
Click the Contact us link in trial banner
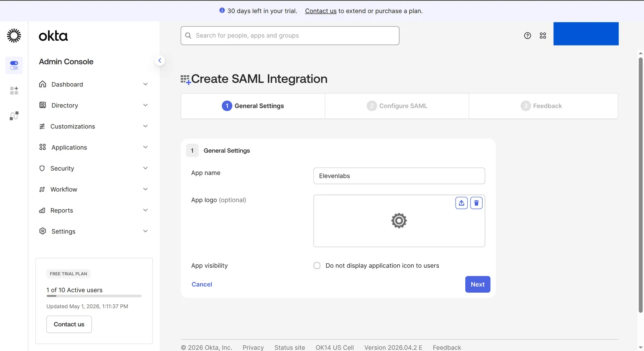coord(321,11)
